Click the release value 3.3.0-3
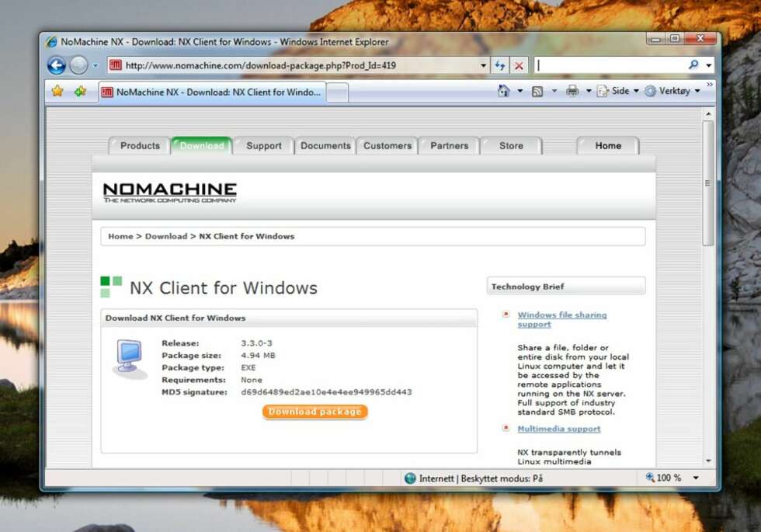Screen dimensions: 761x532 (256, 343)
